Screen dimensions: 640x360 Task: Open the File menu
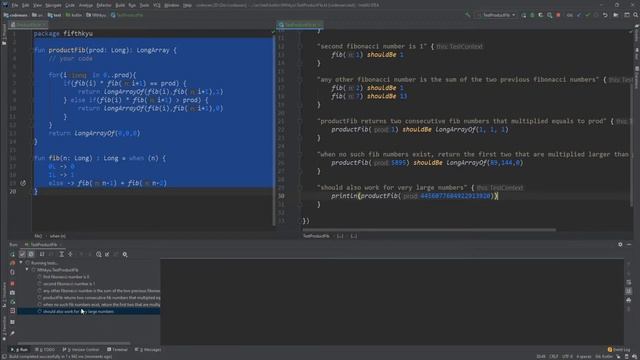click(x=15, y=5)
